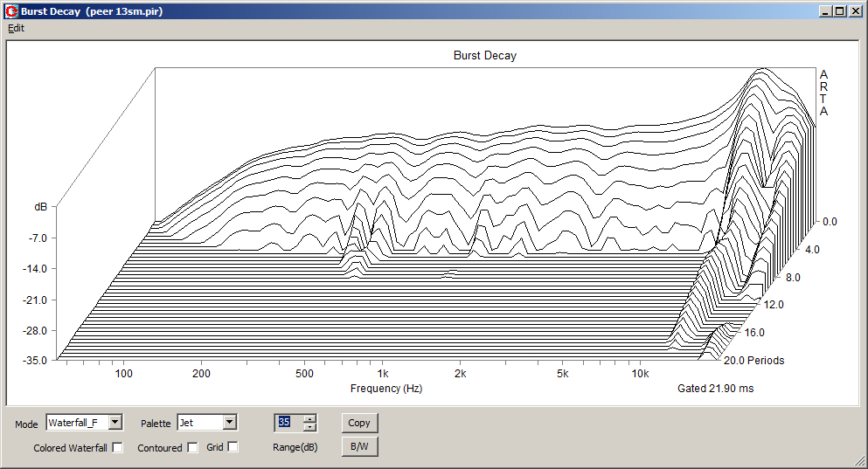Open the Edit menu
Screen dimensions: 868x469
pos(17,28)
